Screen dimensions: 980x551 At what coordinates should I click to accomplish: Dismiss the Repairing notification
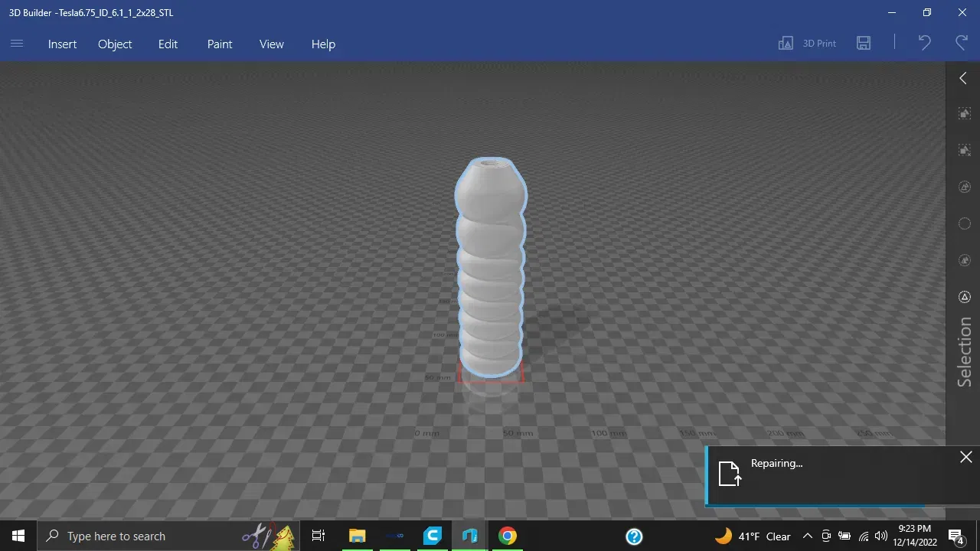[966, 457]
